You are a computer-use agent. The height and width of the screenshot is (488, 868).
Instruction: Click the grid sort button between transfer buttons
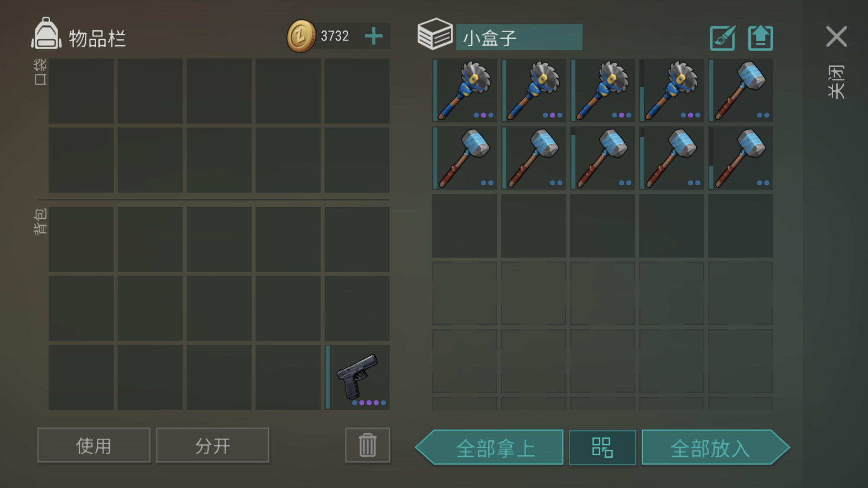[x=602, y=447]
